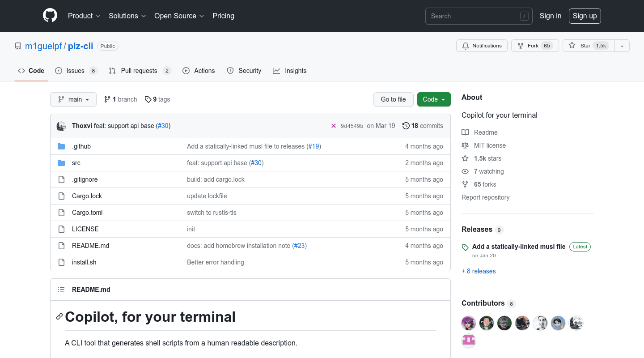
Task: Open the third contributor avatar
Action: [504, 323]
